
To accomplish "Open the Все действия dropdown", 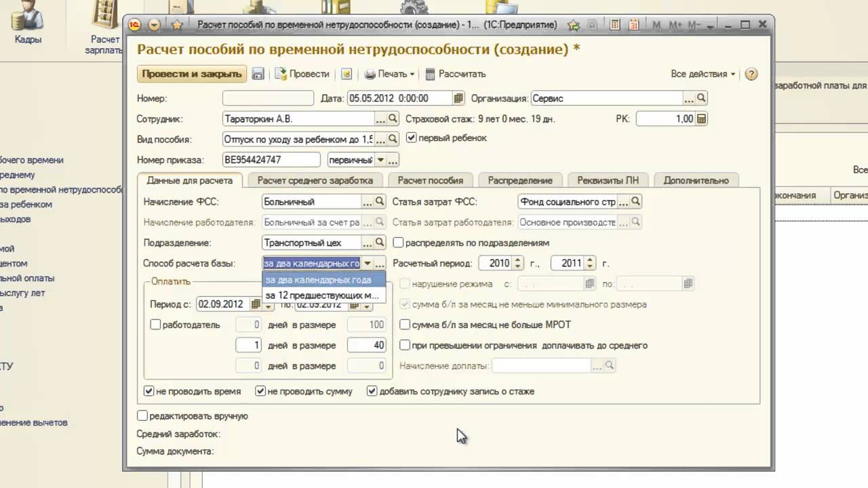I will pos(703,74).
